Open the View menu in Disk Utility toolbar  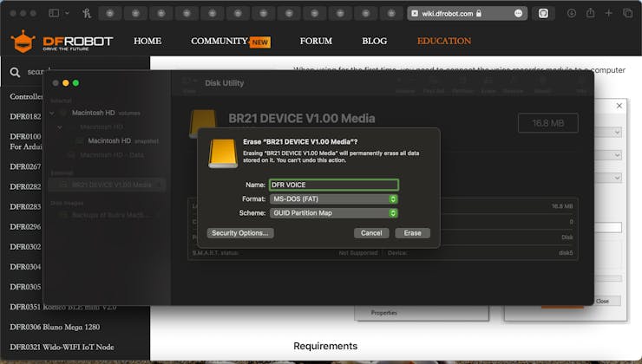(190, 84)
